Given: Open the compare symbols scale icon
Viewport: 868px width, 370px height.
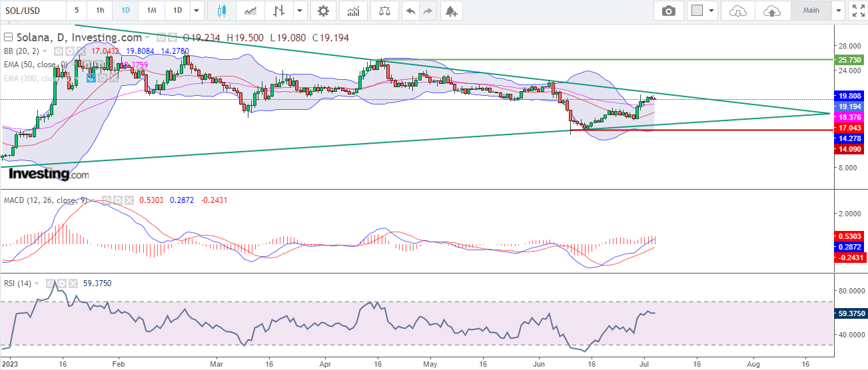Looking at the screenshot, I should point(384,10).
